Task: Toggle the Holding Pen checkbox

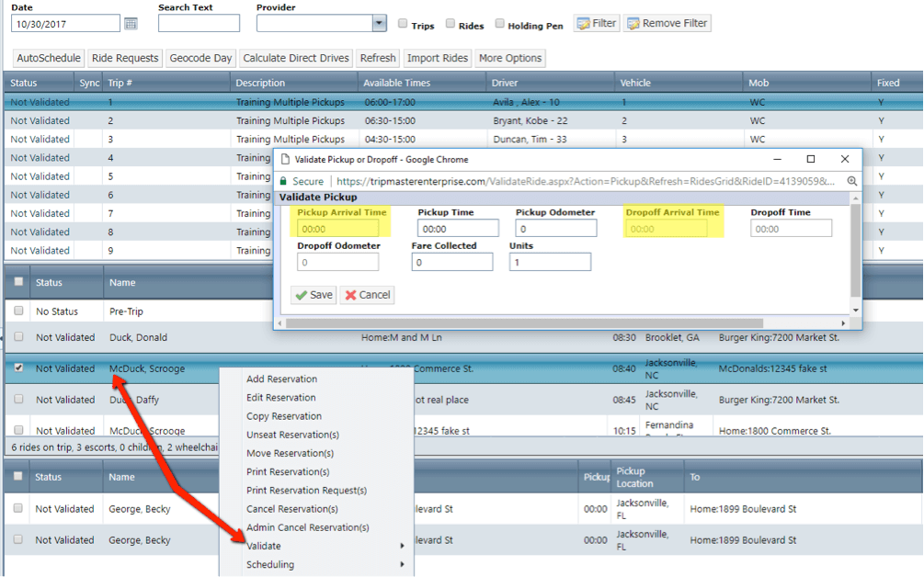Action: (x=499, y=24)
